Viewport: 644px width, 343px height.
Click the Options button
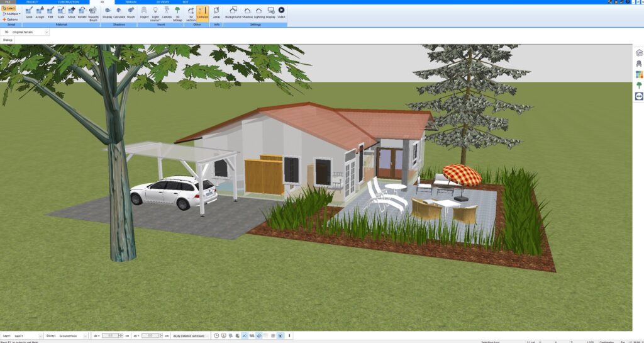tap(11, 20)
